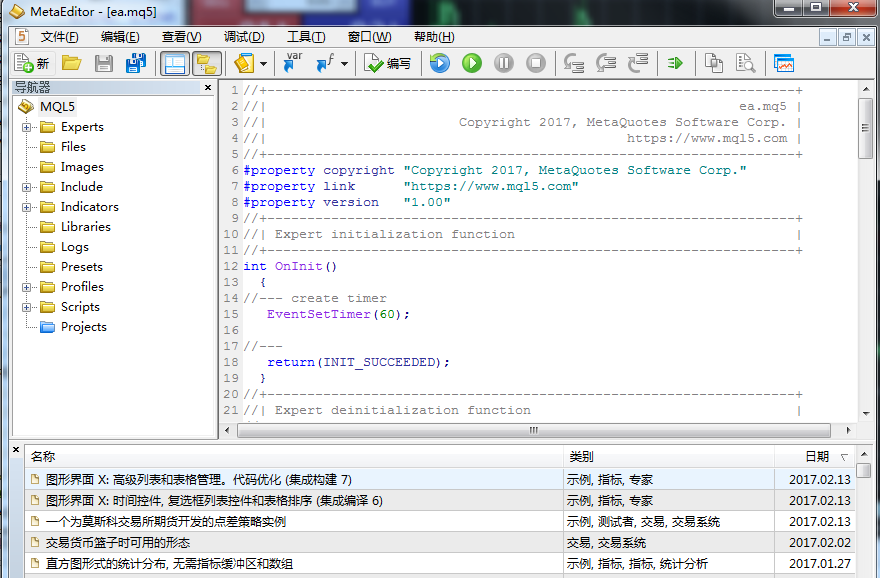Expand the Indicators folder tree node
The image size is (880, 578).
pyautogui.click(x=26, y=207)
